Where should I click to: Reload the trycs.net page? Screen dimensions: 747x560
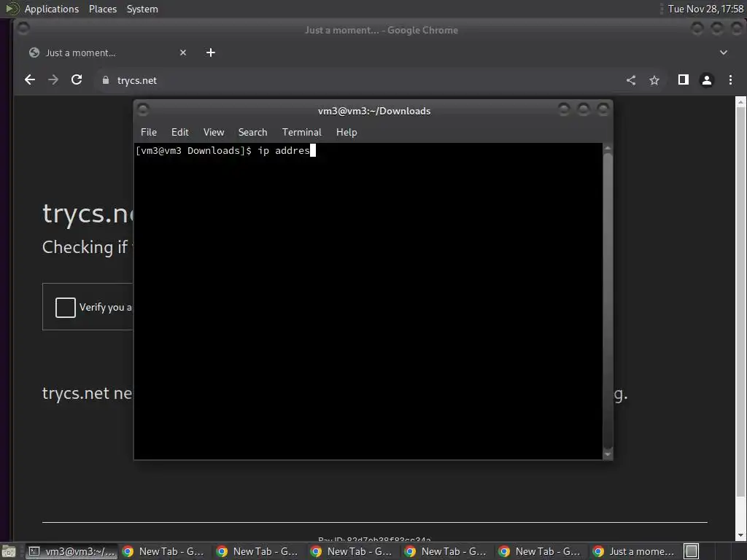pos(77,80)
